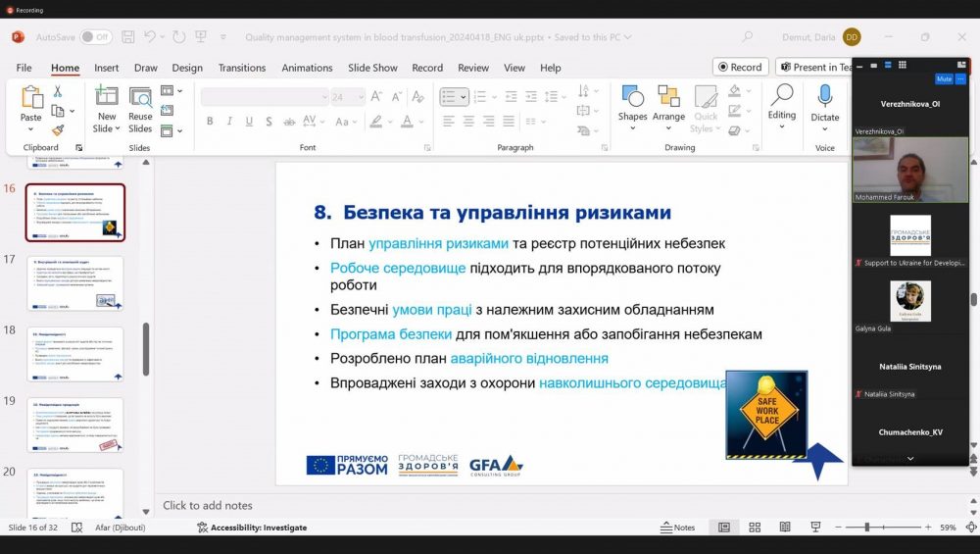Click the spell check icon in status bar
Viewport: 980px width, 554px height.
76,528
